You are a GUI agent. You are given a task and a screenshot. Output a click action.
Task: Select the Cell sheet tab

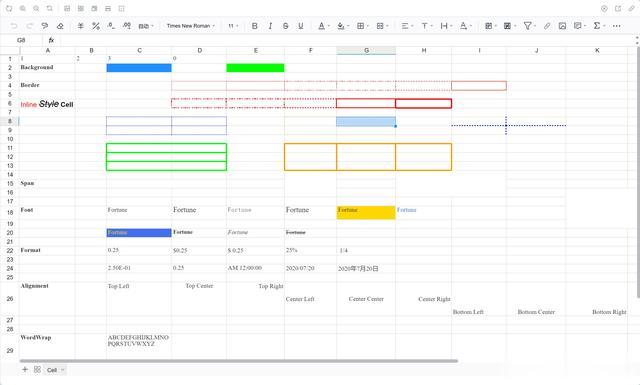tap(55, 370)
